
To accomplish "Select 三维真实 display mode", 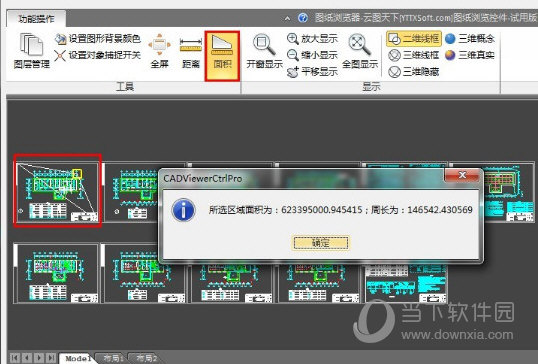I will (470, 55).
